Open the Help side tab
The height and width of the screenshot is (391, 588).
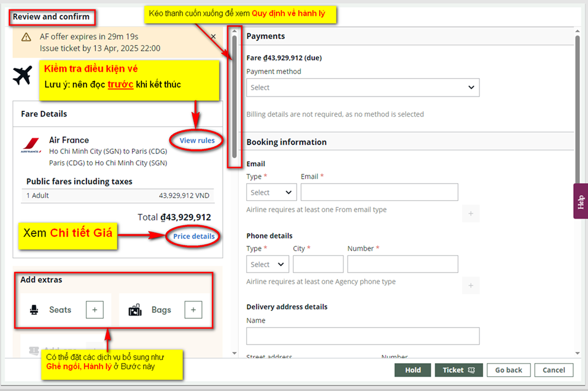click(x=580, y=201)
